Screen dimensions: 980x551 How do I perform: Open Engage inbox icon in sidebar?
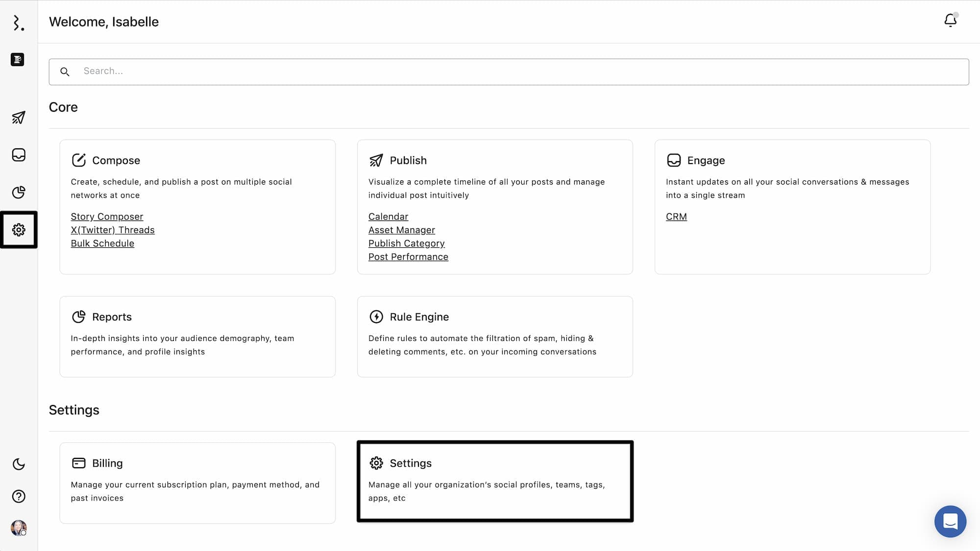coord(19,155)
